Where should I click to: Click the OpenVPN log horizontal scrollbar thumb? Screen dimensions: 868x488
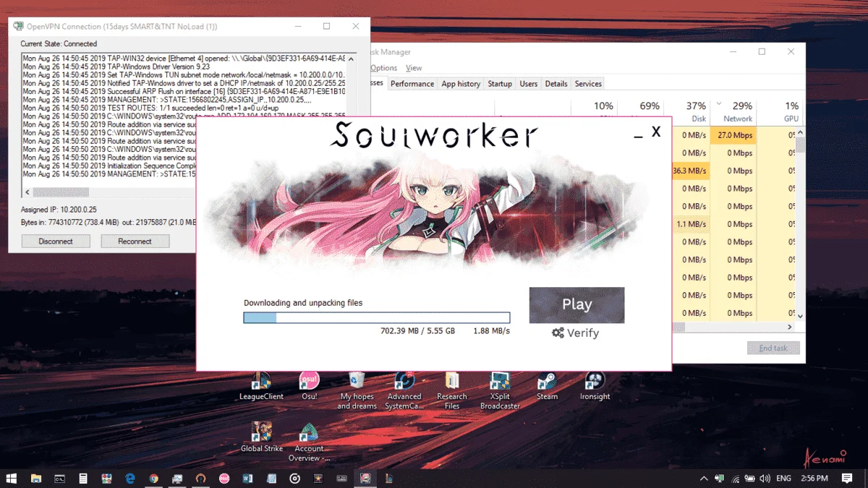(x=61, y=192)
